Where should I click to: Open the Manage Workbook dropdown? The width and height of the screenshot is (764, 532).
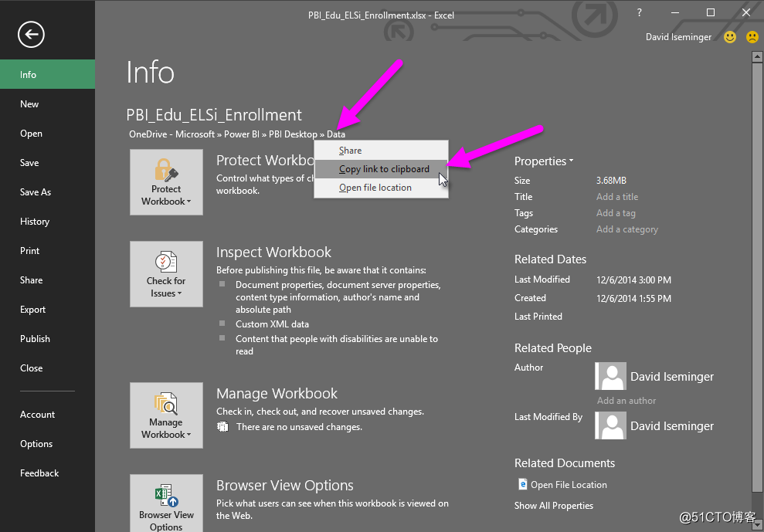(x=166, y=415)
